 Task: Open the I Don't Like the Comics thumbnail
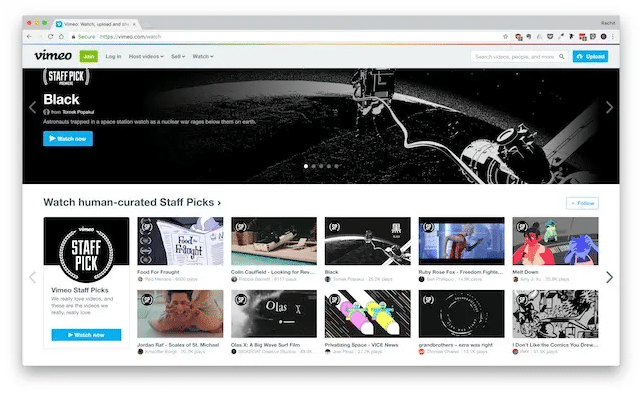point(556,314)
